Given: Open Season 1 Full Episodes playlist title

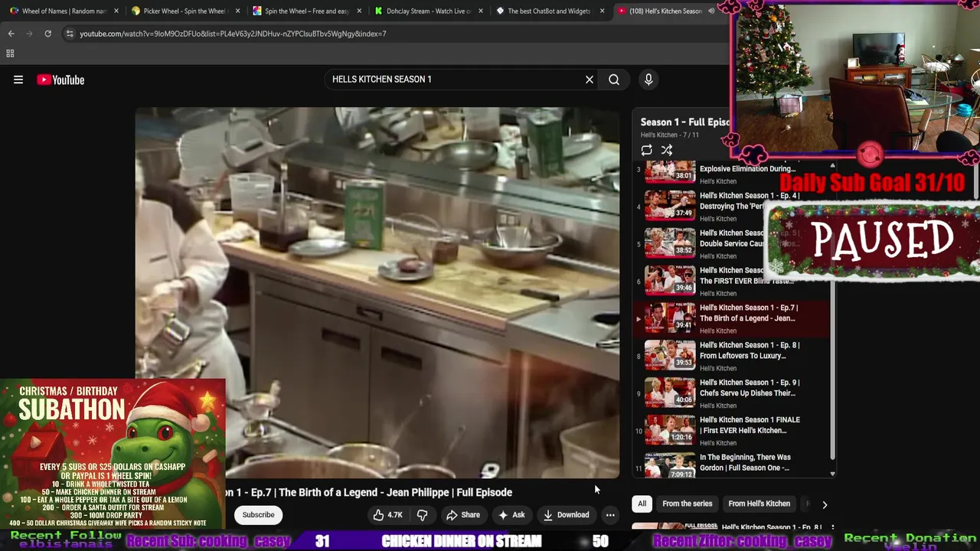Looking at the screenshot, I should [685, 122].
